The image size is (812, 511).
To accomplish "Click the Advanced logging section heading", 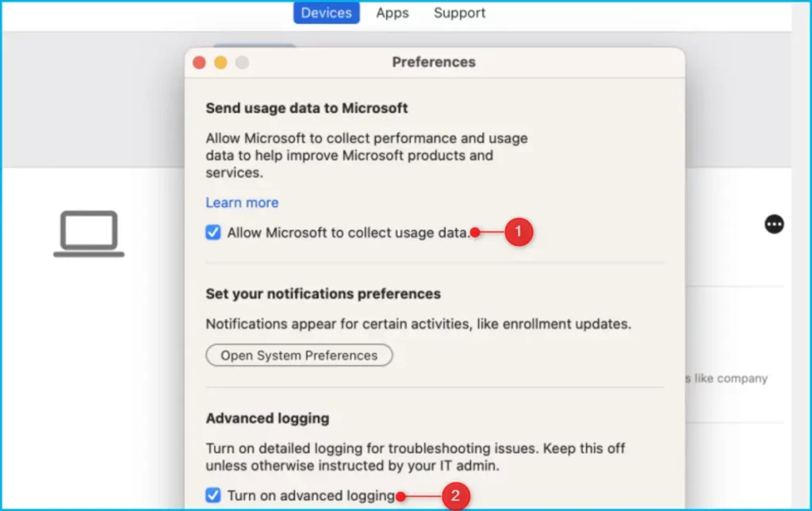I will pyautogui.click(x=267, y=418).
